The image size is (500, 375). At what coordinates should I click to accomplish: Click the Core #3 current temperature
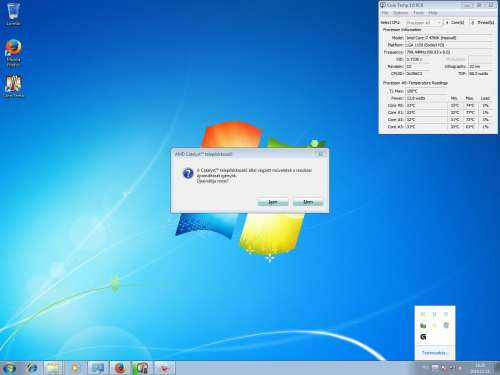tap(426, 127)
